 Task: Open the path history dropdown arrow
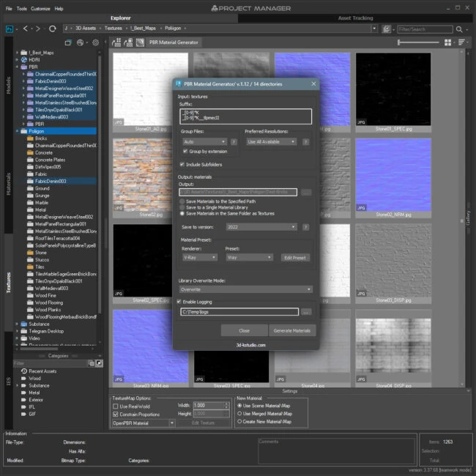pos(374,29)
